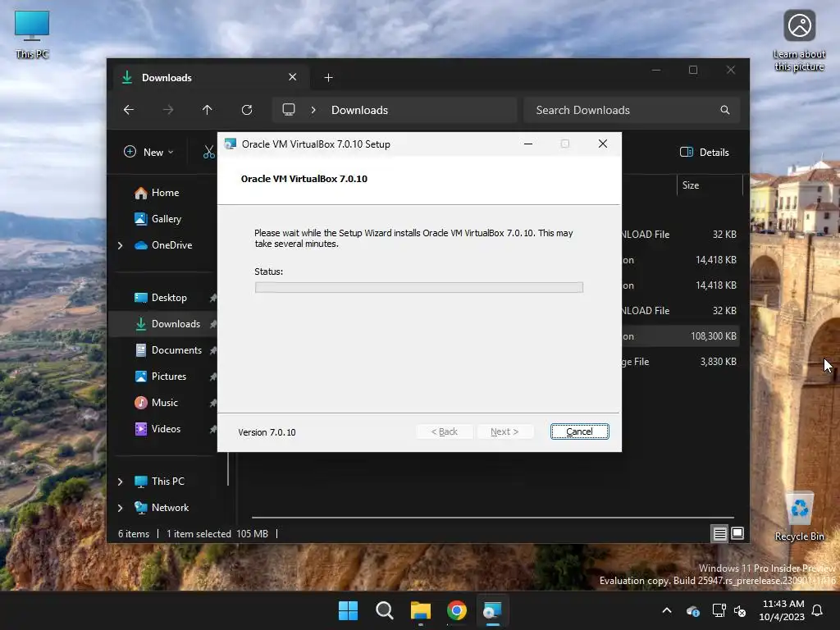The width and height of the screenshot is (840, 630).
Task: Open the Windows Start menu
Action: [348, 610]
